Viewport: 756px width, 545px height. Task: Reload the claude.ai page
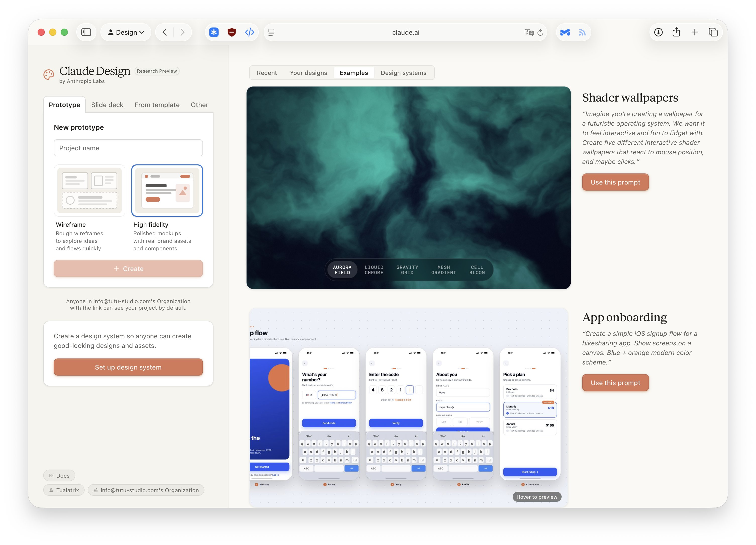point(540,32)
